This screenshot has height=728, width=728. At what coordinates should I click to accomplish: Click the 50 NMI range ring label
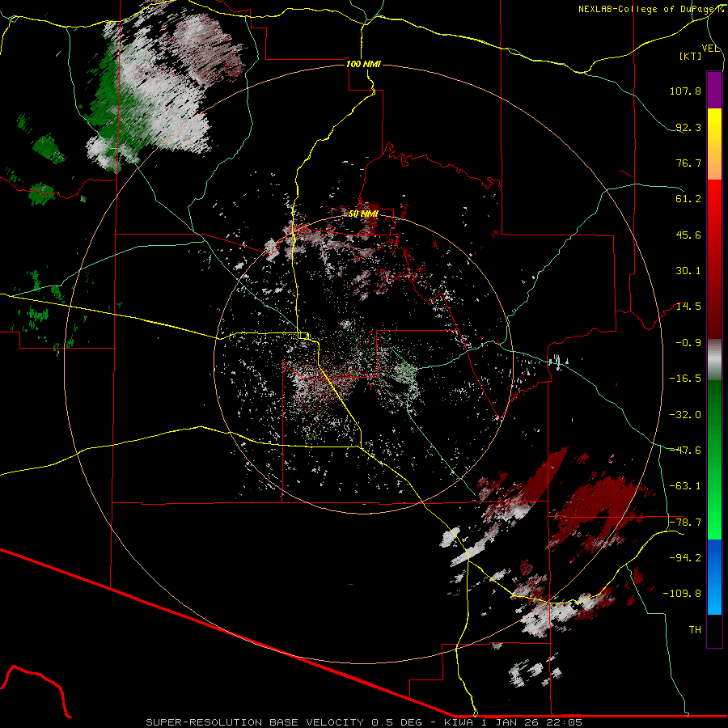point(363,214)
